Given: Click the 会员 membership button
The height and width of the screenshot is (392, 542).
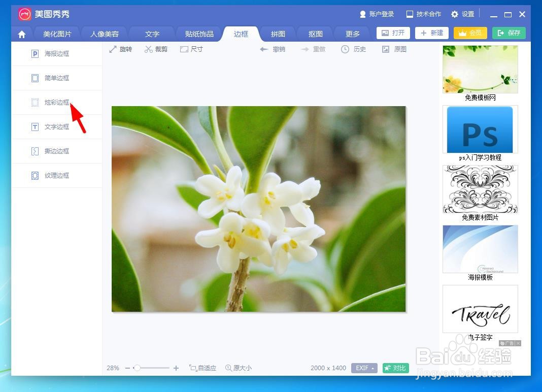Looking at the screenshot, I should 470,33.
